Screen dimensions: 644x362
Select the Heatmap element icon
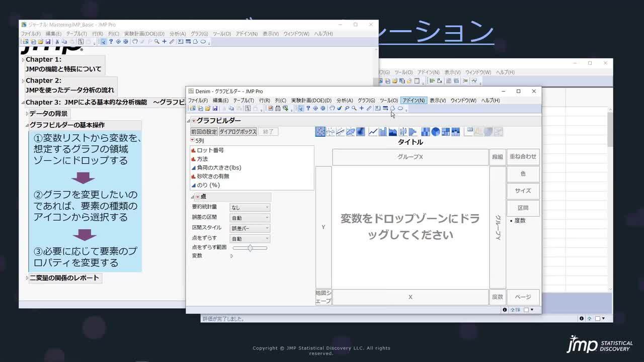(x=426, y=132)
